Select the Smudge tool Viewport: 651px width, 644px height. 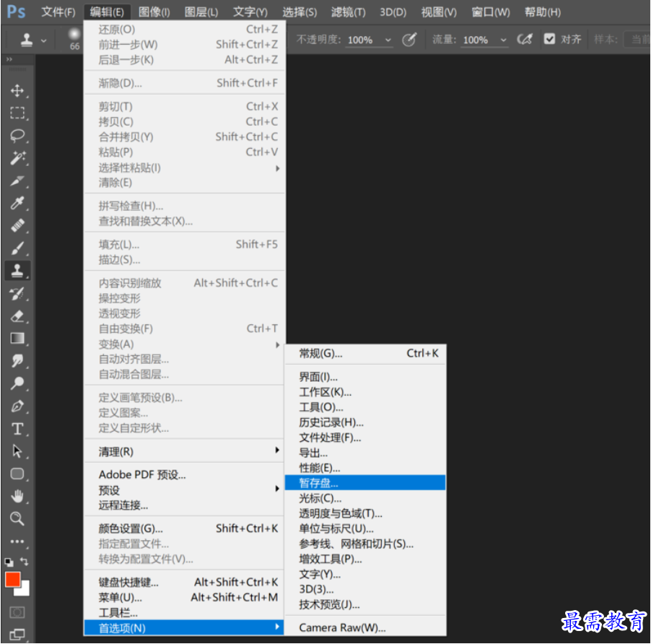(x=17, y=361)
